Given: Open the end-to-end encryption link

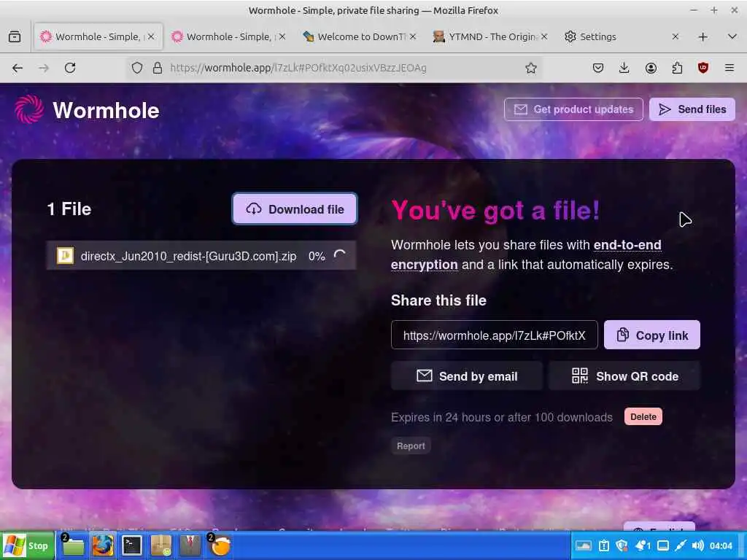Looking at the screenshot, I should pos(526,254).
